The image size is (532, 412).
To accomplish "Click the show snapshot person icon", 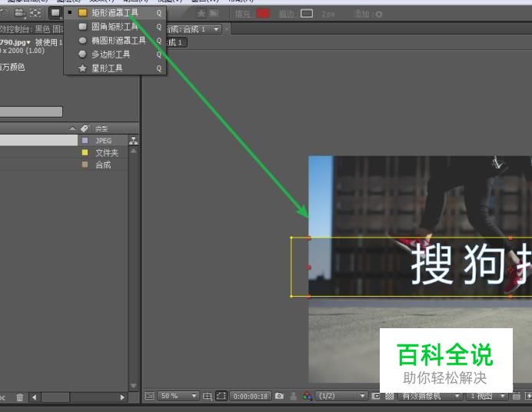I will click(x=294, y=396).
